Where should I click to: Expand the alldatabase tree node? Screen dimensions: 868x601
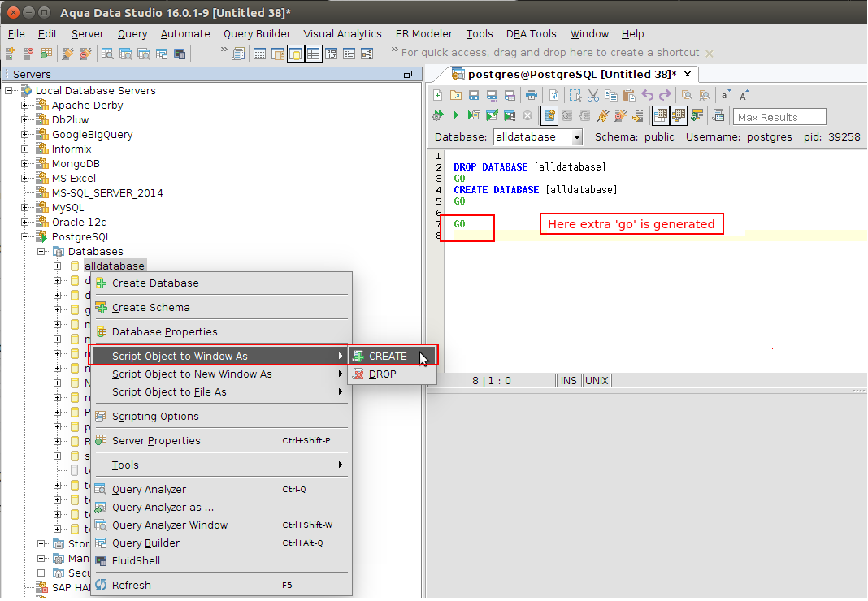57,266
